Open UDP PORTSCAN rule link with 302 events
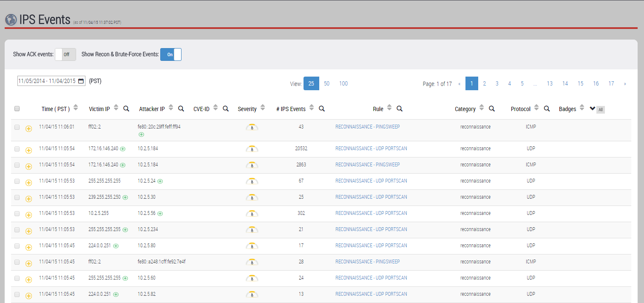The image size is (644, 303). [371, 213]
